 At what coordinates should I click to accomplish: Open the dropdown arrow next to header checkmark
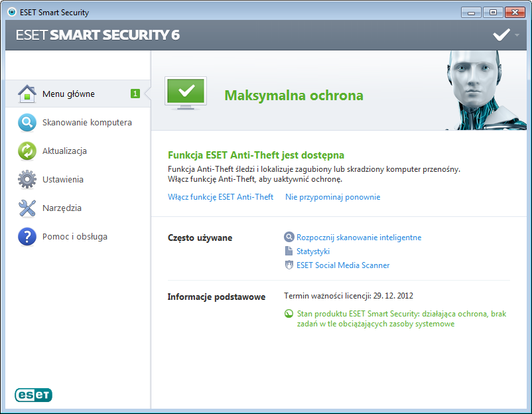tap(517, 35)
